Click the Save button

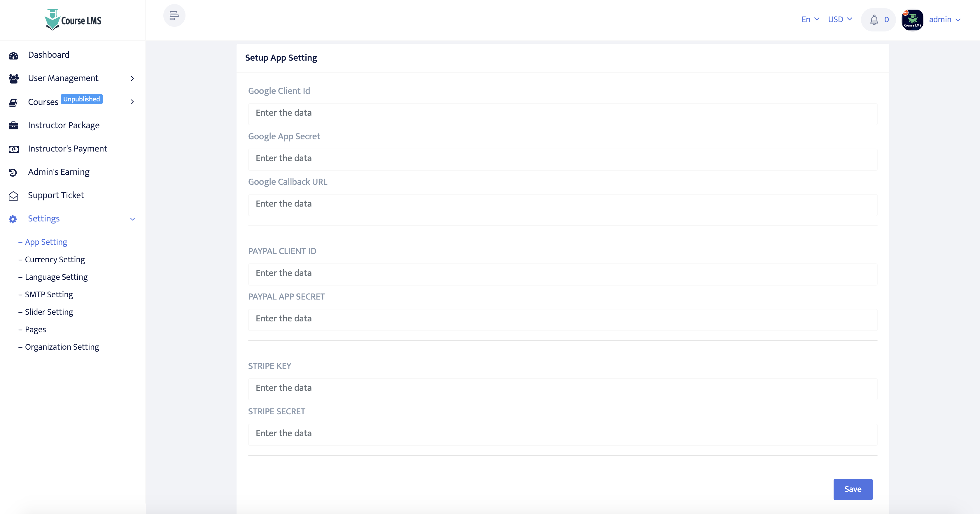click(x=853, y=489)
